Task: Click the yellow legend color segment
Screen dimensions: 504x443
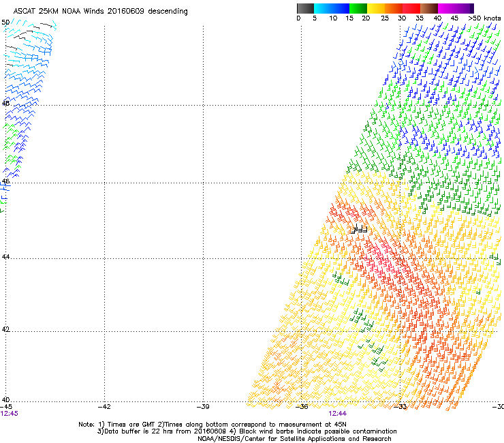Action: click(376, 8)
